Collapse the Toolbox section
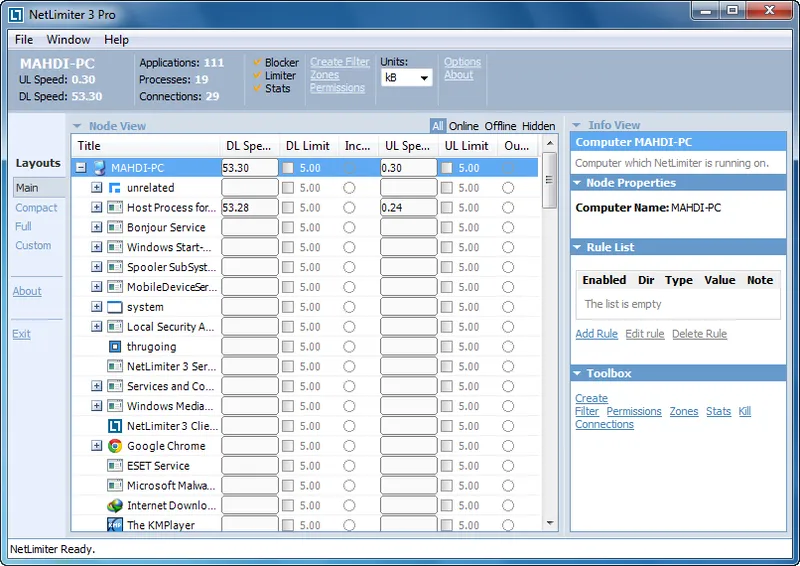 [x=577, y=373]
